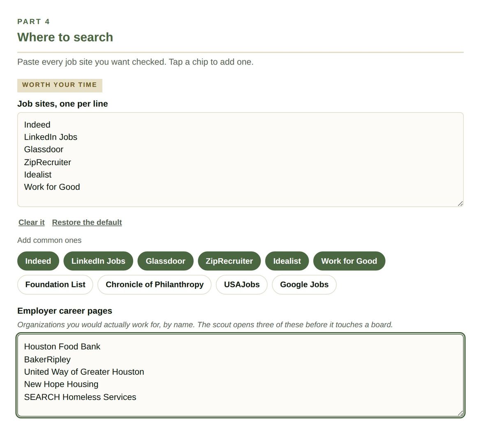Add the Google Jobs chip
481x448 pixels.
pyautogui.click(x=304, y=284)
